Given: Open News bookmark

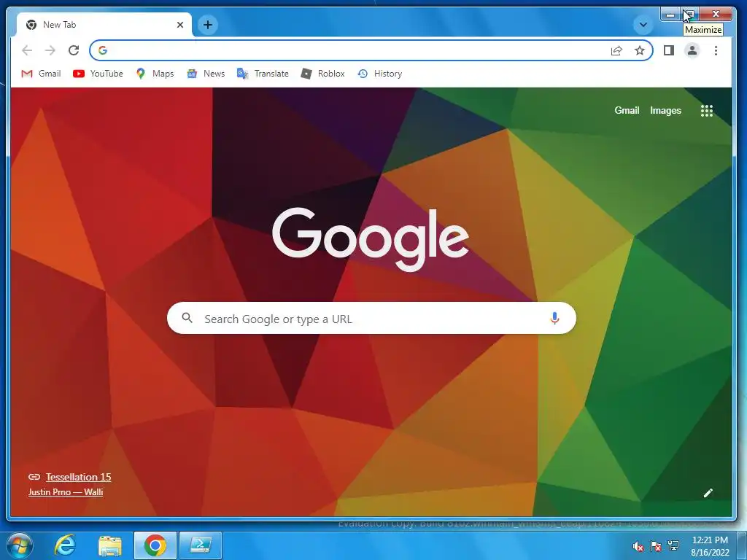Looking at the screenshot, I should point(206,74).
